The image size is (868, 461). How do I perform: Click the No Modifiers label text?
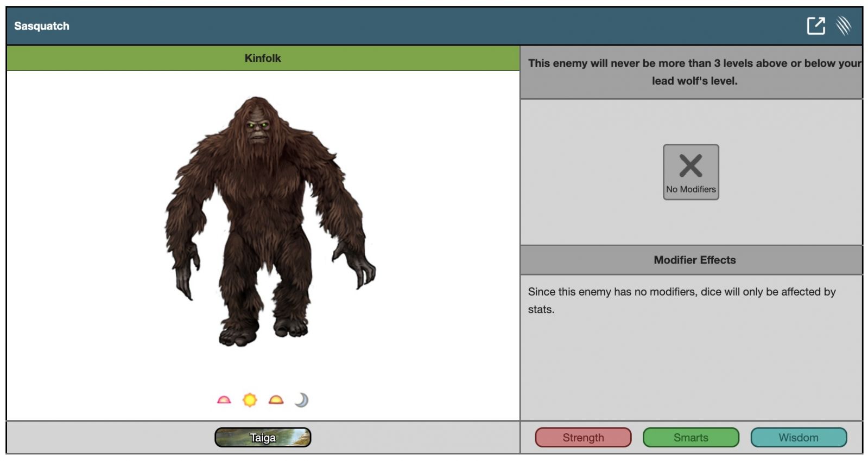pos(690,189)
